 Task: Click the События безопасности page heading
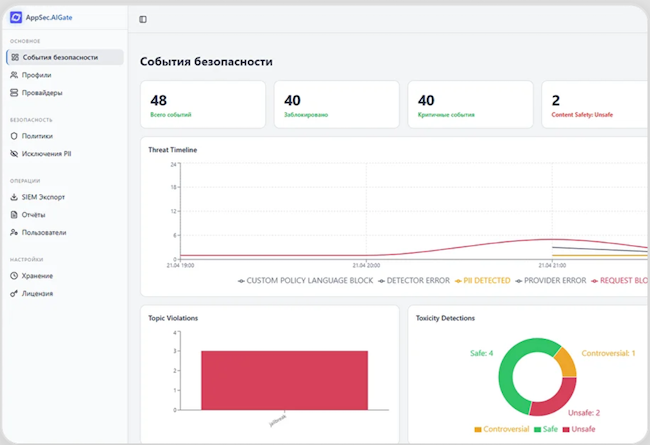click(x=206, y=62)
